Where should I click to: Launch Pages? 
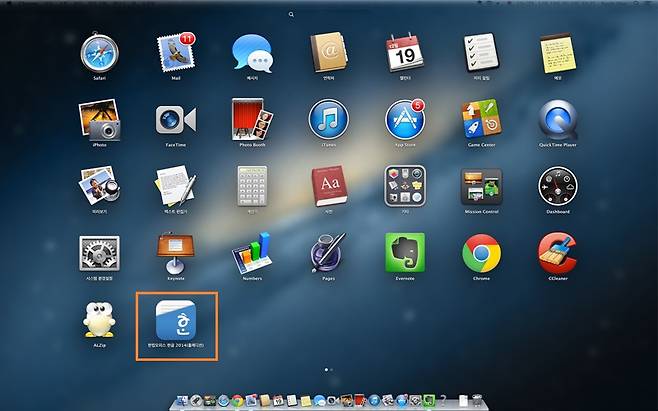pyautogui.click(x=329, y=253)
